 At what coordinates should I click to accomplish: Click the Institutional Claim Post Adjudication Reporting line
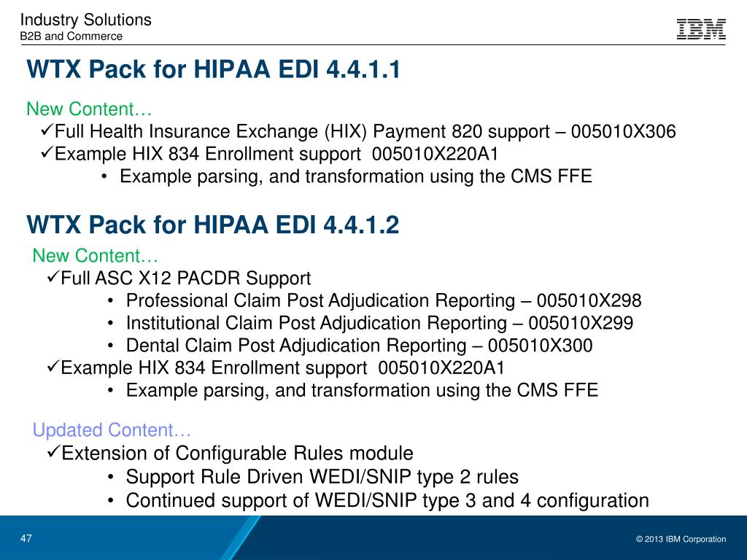tap(379, 323)
